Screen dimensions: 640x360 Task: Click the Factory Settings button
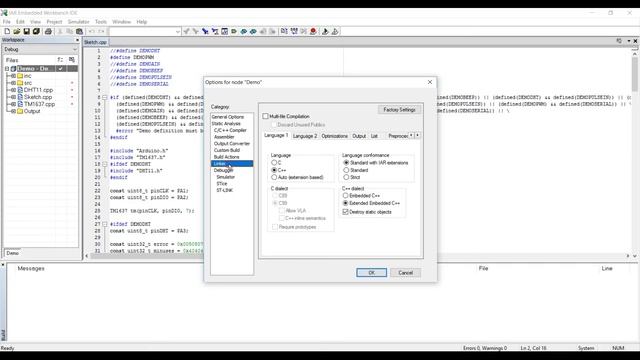coord(399,110)
